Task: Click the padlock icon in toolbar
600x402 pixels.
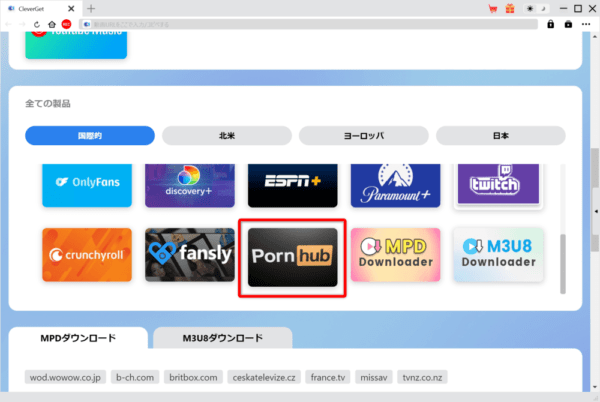Action: (x=550, y=24)
